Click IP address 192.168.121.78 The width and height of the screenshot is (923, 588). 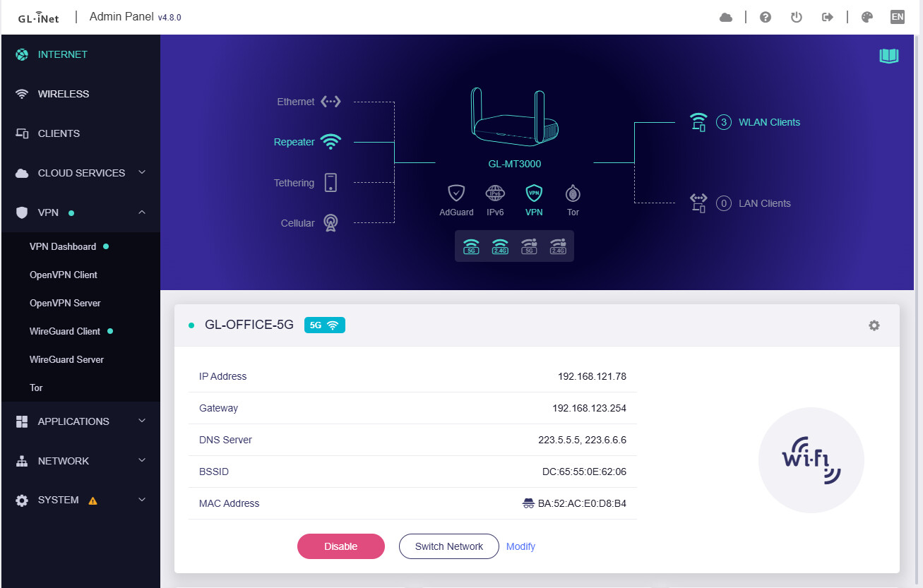592,376
